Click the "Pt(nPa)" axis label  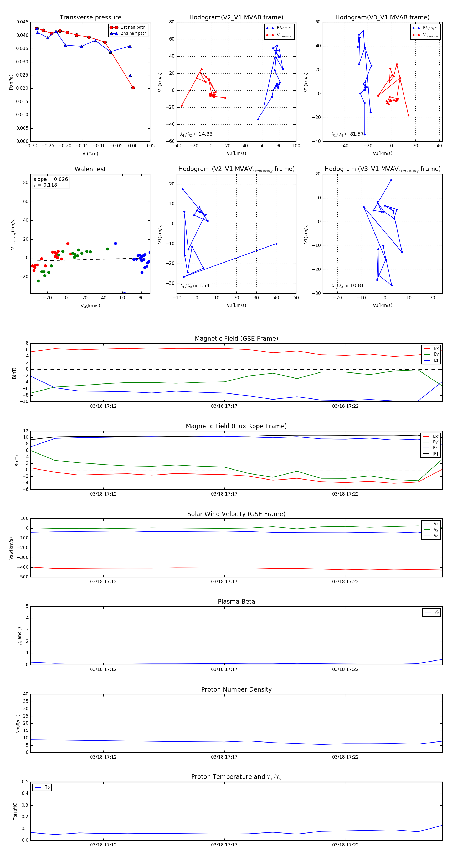[x=11, y=82]
